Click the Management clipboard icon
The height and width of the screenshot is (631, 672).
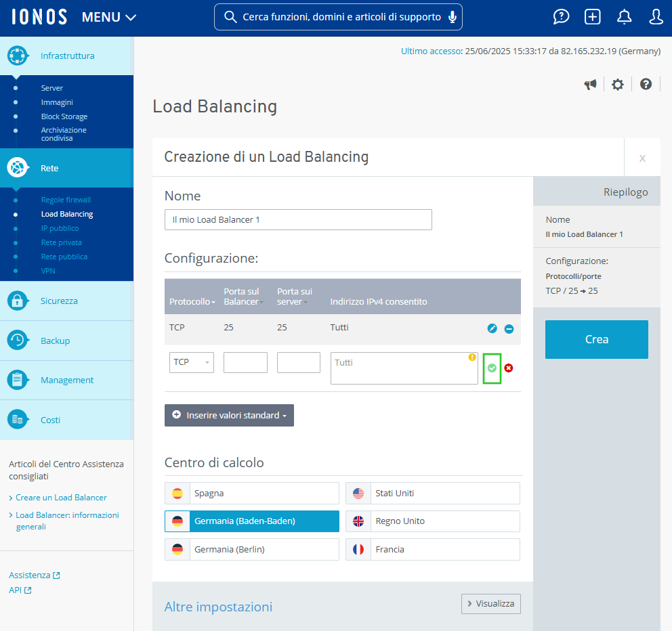click(18, 380)
